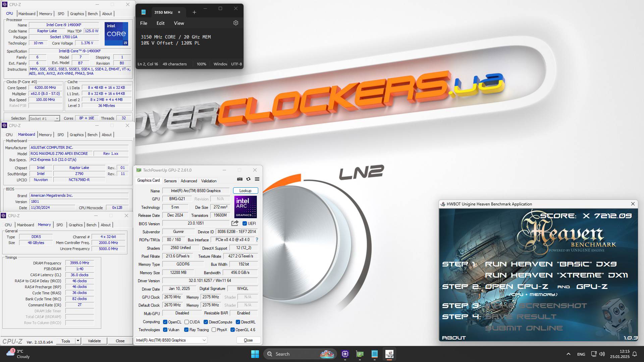Viewport: 644px width, 362px height.
Task: Switch to Sensors tab in GPU-Z
Action: tap(170, 181)
